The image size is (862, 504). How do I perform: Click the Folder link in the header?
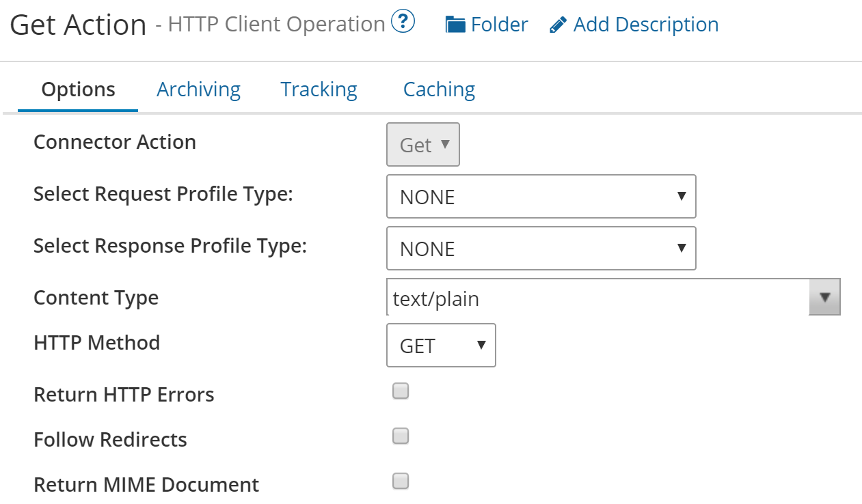pos(500,24)
